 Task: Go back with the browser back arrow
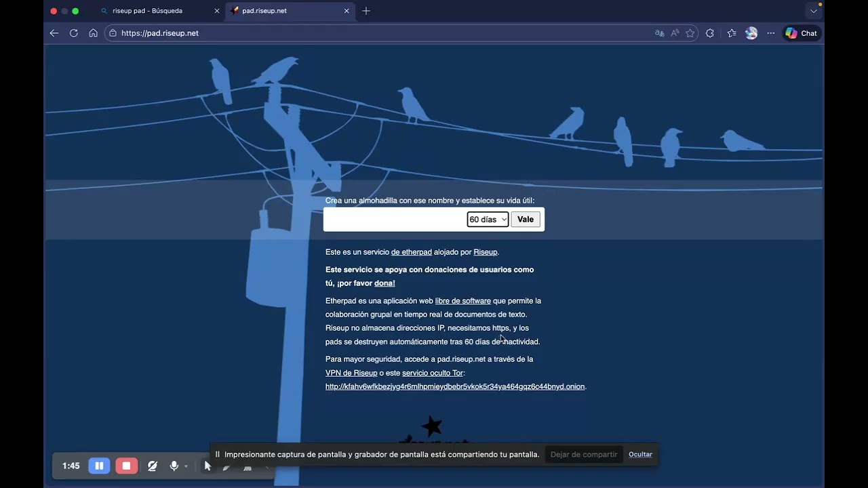point(54,33)
